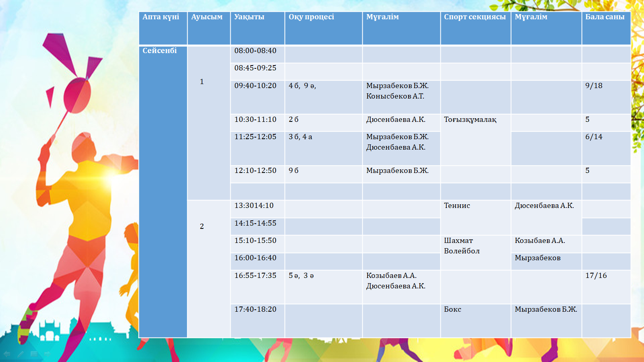The width and height of the screenshot is (644, 362).
Task: Select the 08:45-09:25 time slot
Action: [x=258, y=72]
